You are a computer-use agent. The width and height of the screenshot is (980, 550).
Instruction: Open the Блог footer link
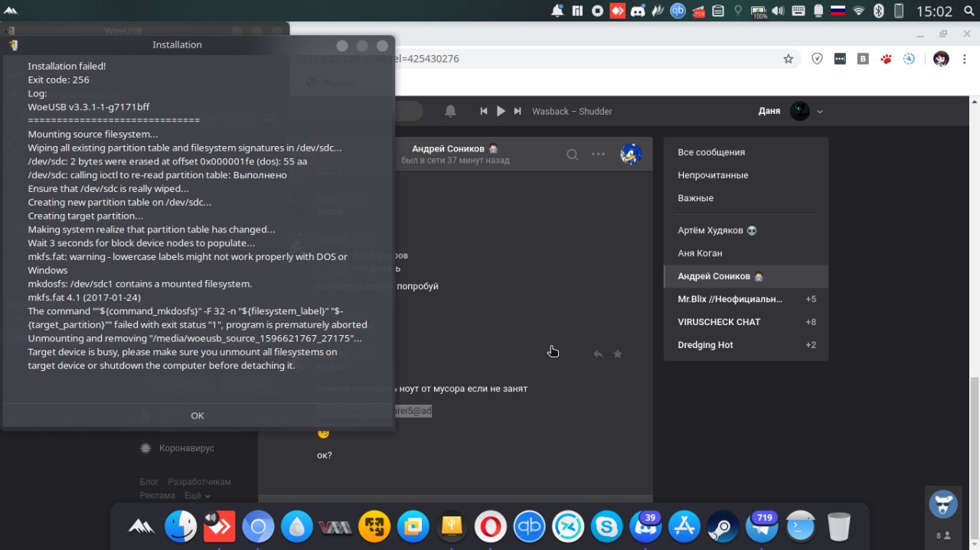[x=149, y=482]
